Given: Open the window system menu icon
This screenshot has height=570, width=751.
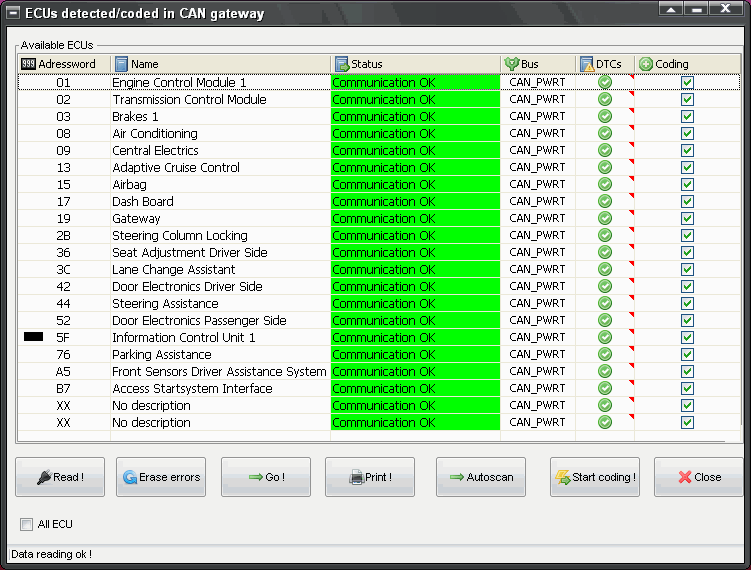Looking at the screenshot, I should tap(13, 13).
